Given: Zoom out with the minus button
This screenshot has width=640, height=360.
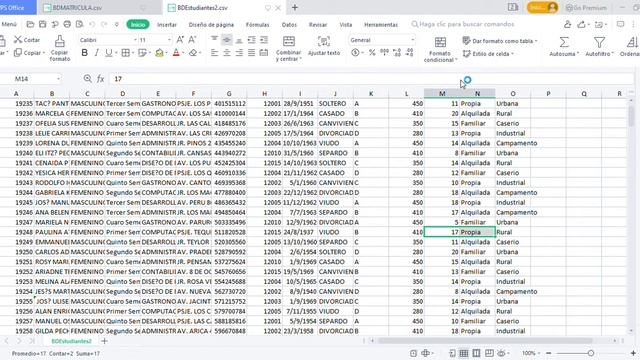Looking at the screenshot, I should tap(548, 353).
